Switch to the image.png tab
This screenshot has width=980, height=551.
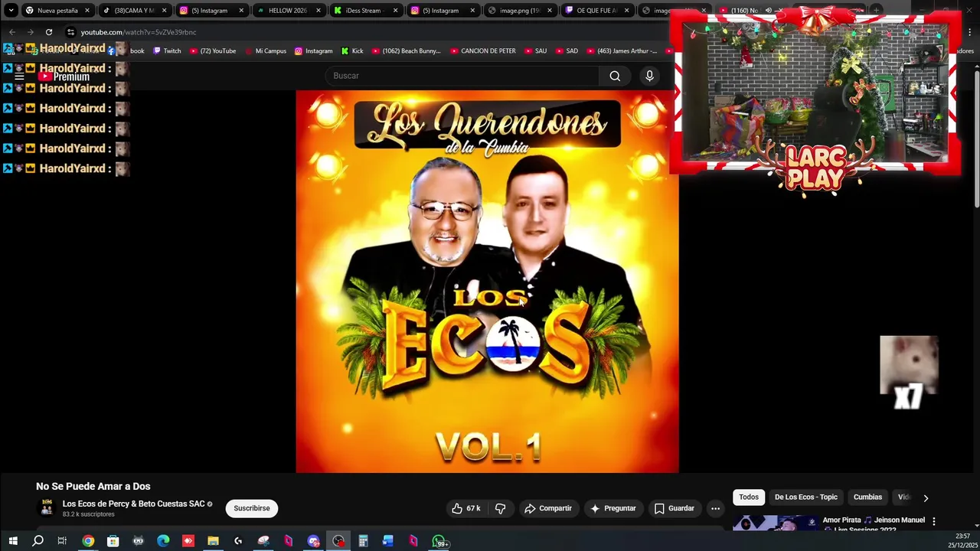pyautogui.click(x=521, y=11)
